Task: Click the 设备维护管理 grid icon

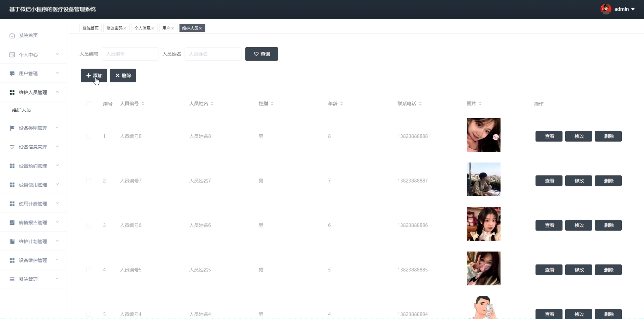Action: pos(12,260)
